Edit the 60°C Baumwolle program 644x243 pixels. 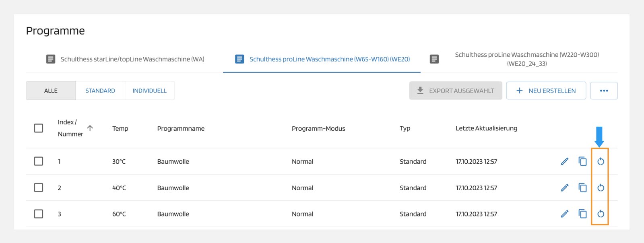565,214
